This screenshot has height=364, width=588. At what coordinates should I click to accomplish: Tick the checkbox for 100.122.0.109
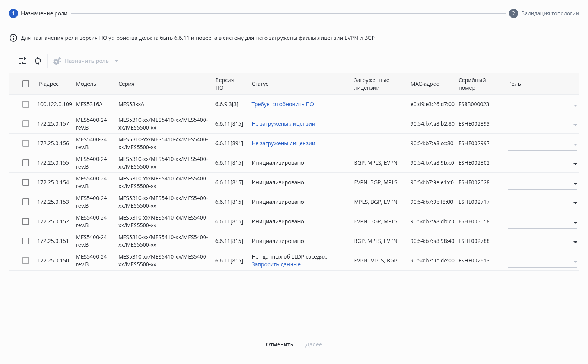click(26, 104)
